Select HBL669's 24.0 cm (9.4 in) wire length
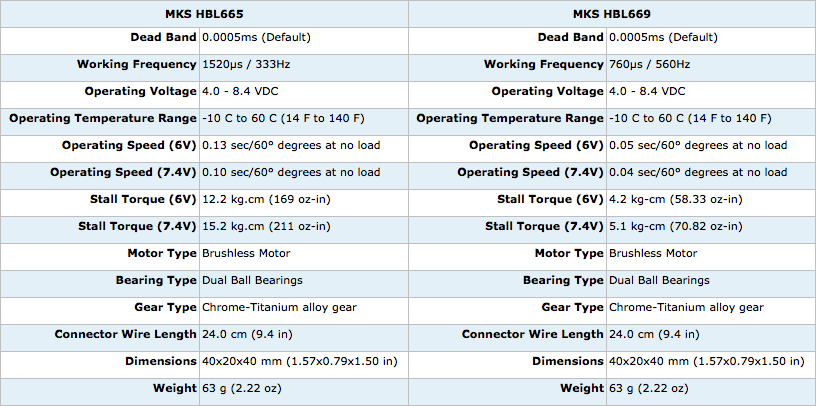The image size is (816, 406). (654, 334)
